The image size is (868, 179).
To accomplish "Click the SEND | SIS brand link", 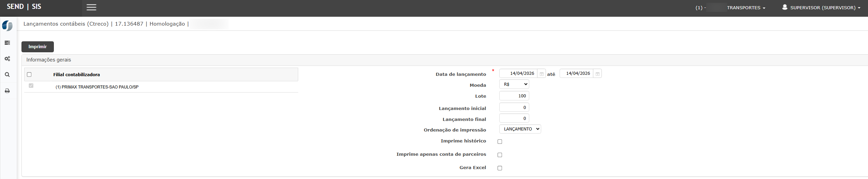I will 24,7.
